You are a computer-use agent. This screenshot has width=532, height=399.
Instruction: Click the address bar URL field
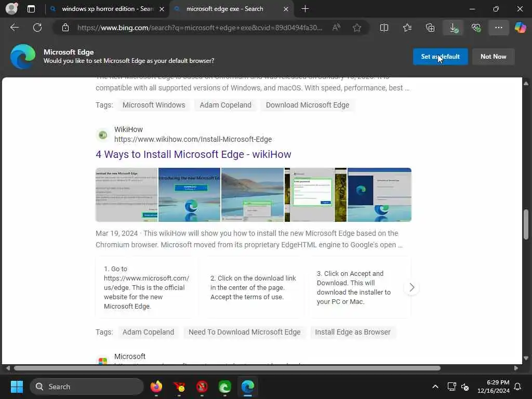[200, 28]
